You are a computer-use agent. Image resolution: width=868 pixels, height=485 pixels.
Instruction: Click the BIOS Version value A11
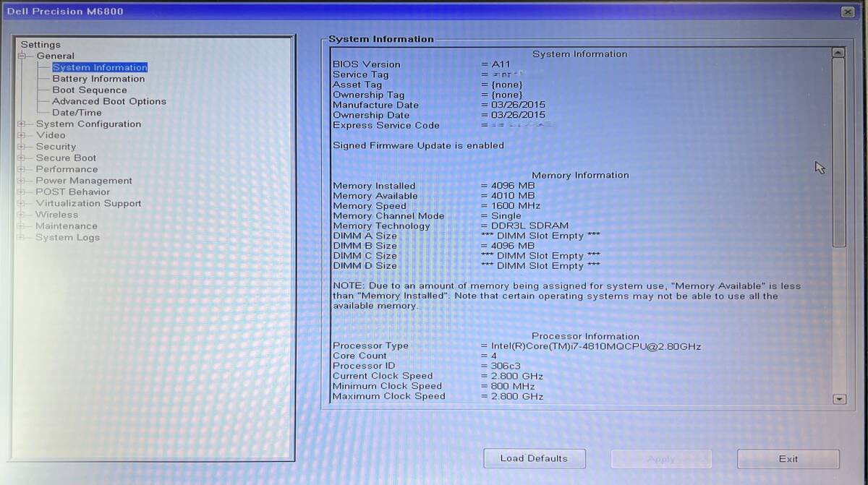tap(501, 64)
